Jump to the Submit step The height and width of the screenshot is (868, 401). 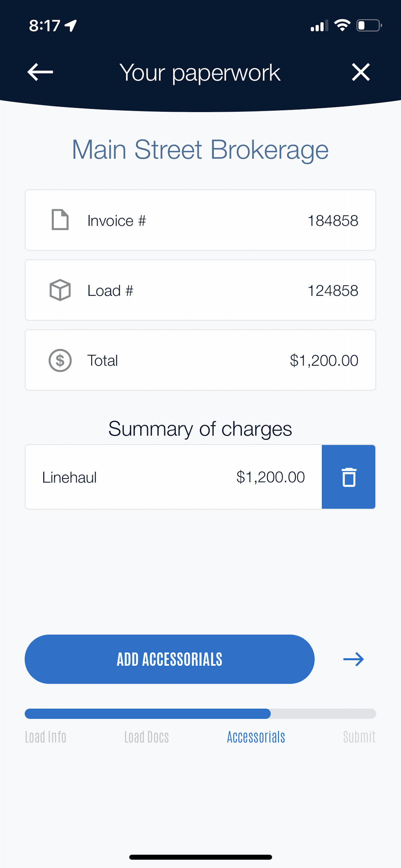pyautogui.click(x=359, y=737)
